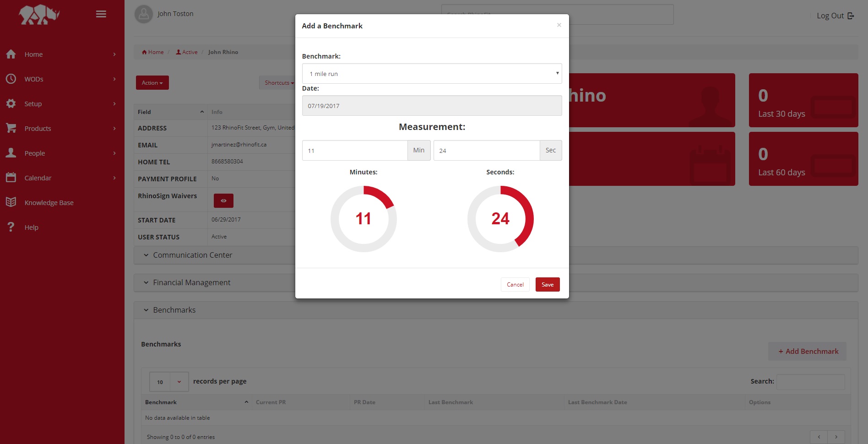This screenshot has height=444, width=868.
Task: Click the RhinoFit elephant logo
Action: (x=39, y=14)
